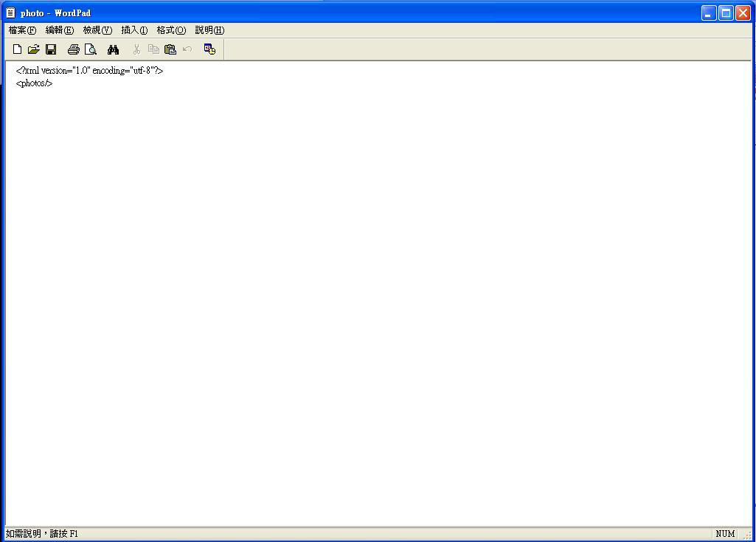Viewport: 756px width, 542px height.
Task: Click the Copy toolbar icon
Action: (x=153, y=49)
